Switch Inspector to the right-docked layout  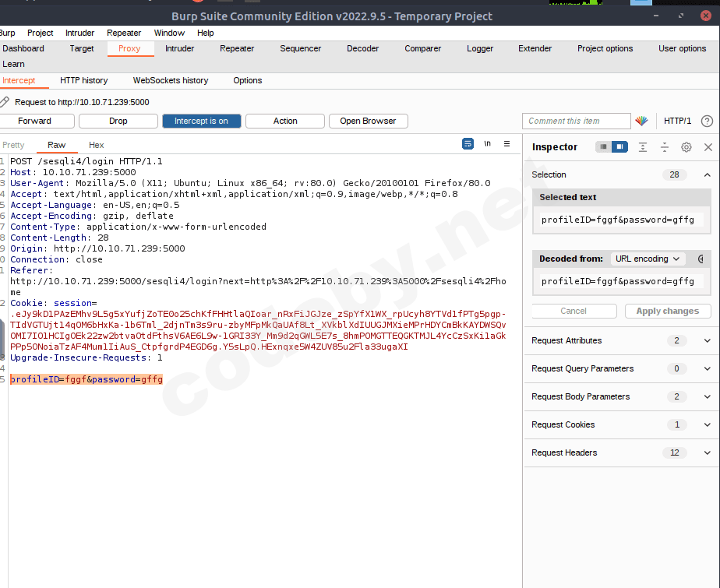tap(619, 147)
